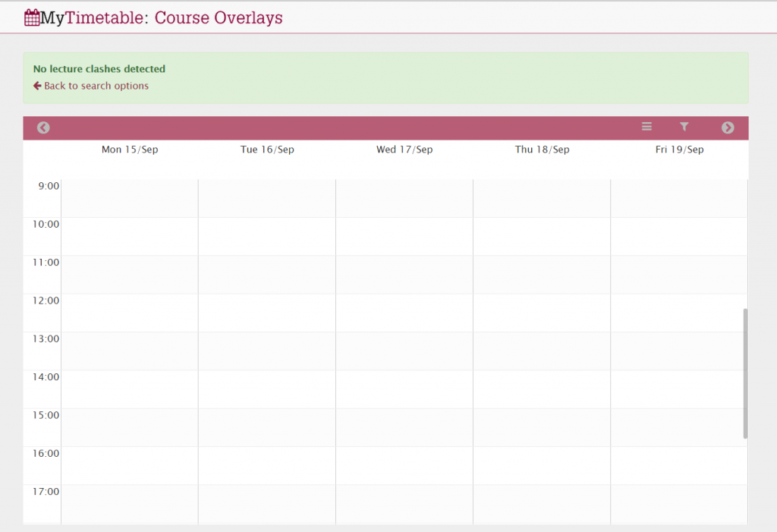The image size is (777, 532).
Task: Click the MyTimetable calendar logo icon
Action: [32, 17]
